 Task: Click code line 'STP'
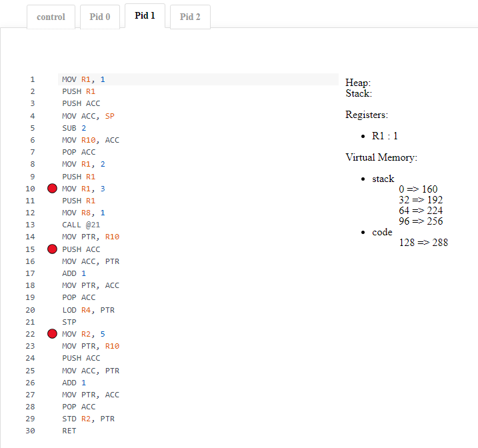pyautogui.click(x=69, y=322)
